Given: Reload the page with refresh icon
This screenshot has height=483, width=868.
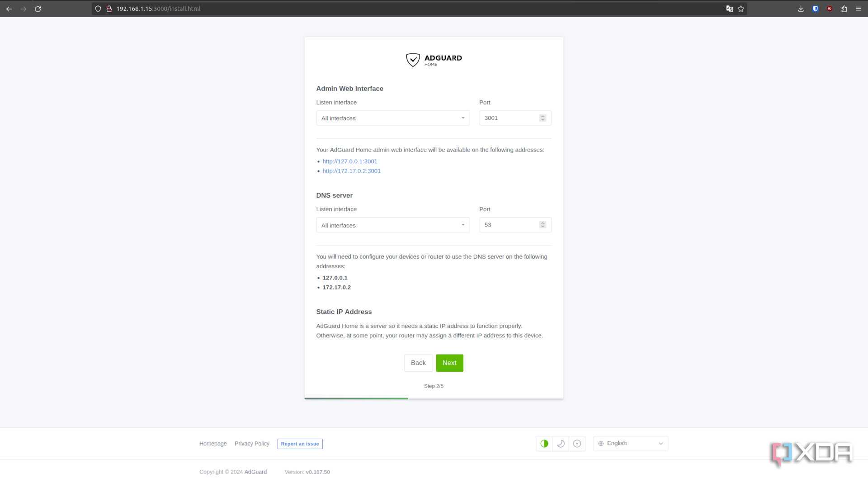Looking at the screenshot, I should point(38,9).
